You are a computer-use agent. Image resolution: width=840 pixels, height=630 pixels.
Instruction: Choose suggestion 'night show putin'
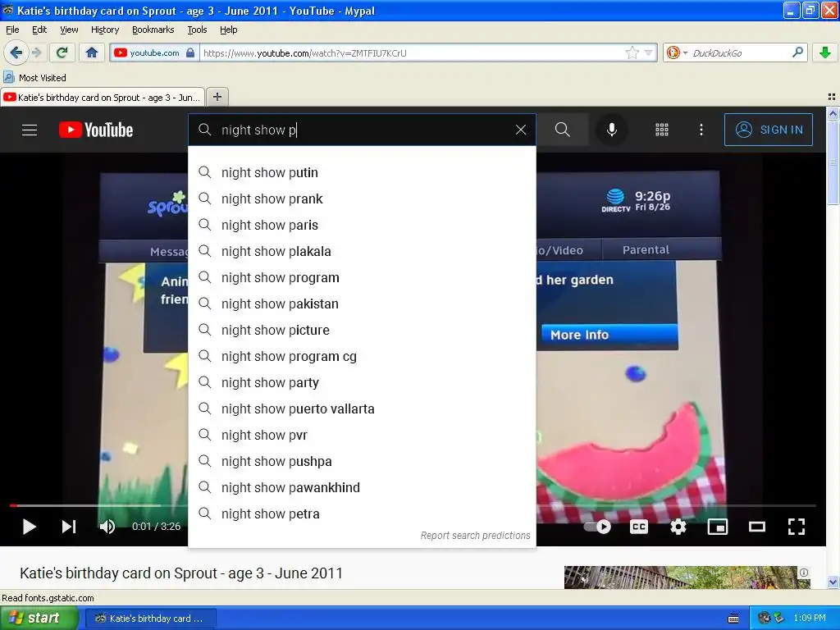(x=362, y=172)
